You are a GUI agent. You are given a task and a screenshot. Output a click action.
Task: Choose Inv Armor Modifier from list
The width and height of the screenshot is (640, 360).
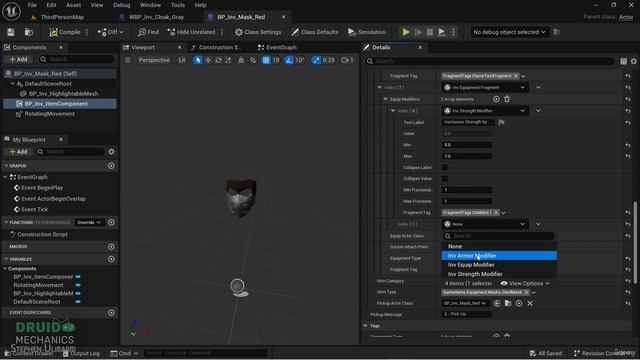coord(499,256)
